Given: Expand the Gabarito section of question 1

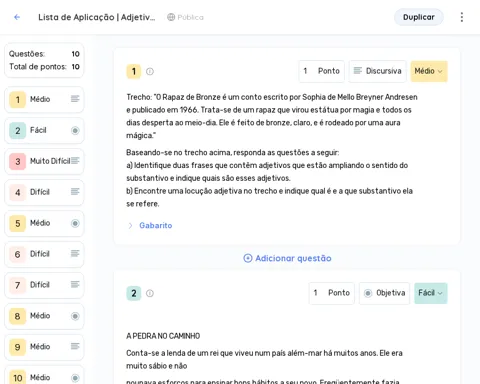Looking at the screenshot, I should pos(130,226).
